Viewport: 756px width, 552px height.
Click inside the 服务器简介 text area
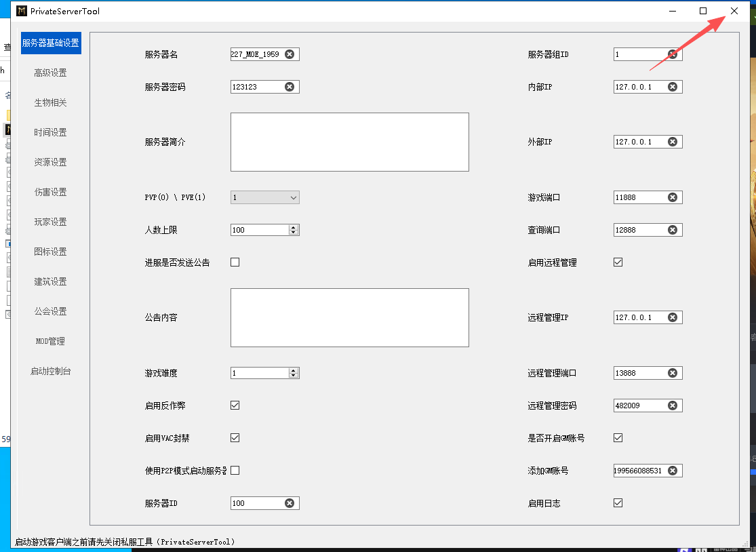click(x=349, y=142)
